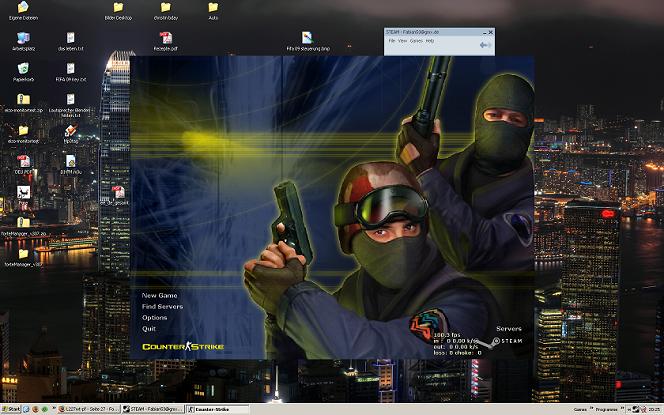Open Games toolbar on taskbar
Image resolution: width=664 pixels, height=415 pixels.
(x=580, y=409)
